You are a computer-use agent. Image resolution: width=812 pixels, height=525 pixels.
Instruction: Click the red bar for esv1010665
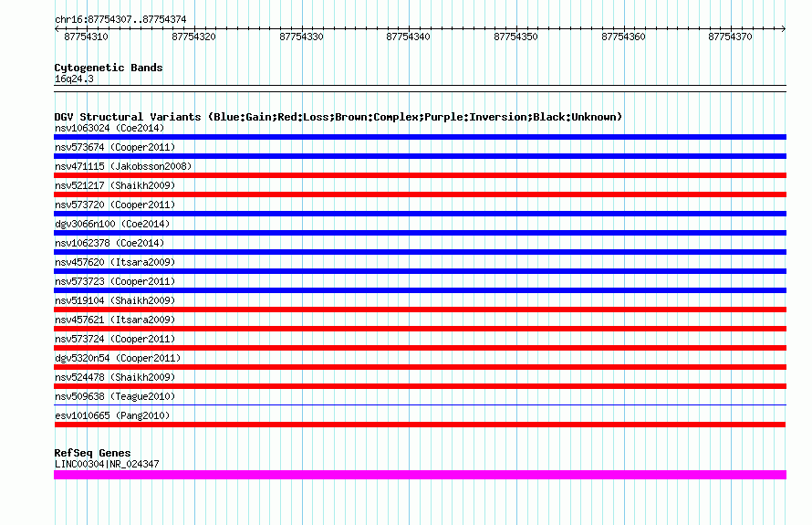420,425
